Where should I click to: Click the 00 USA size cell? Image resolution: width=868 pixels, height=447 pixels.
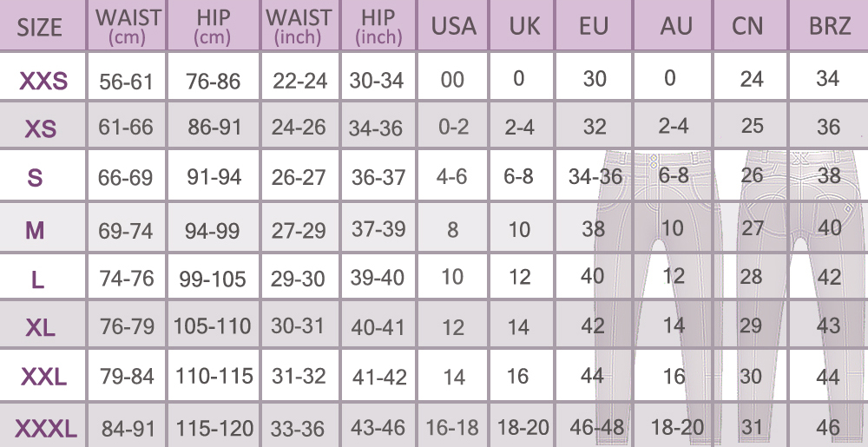pyautogui.click(x=452, y=80)
